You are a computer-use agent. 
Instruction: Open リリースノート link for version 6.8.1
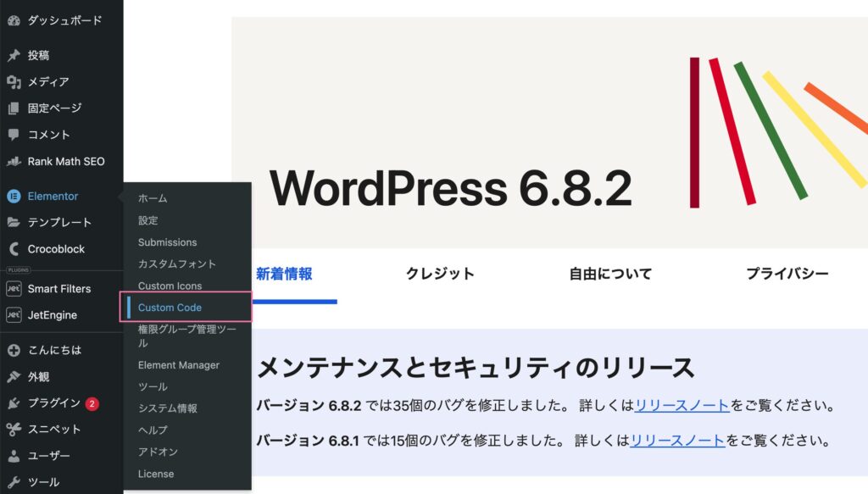coord(677,441)
